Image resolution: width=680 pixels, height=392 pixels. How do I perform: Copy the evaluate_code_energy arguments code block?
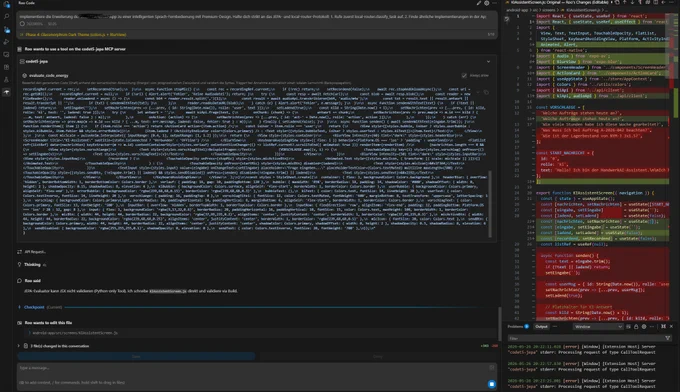486,92
